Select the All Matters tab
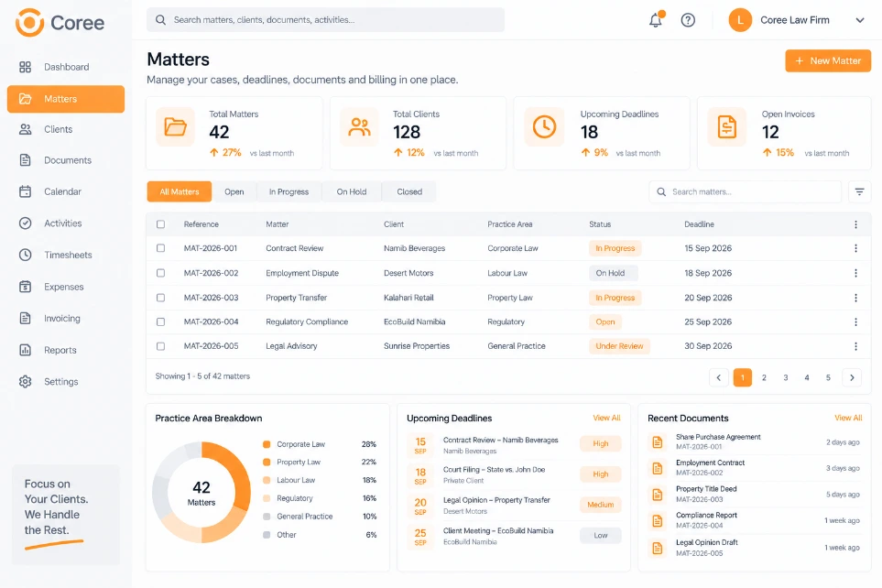 [x=180, y=191]
